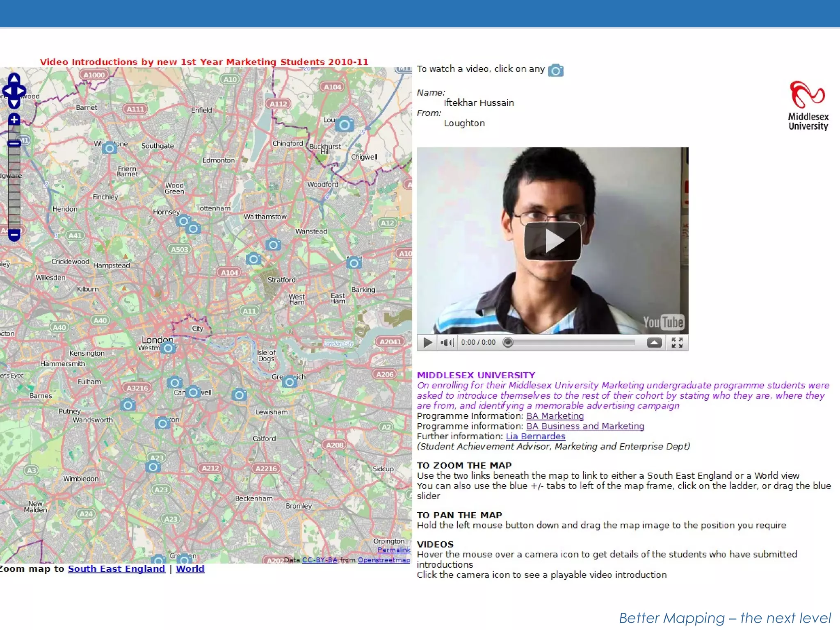The width and height of the screenshot is (840, 630).
Task: Open the map Permalink
Action: [x=394, y=550]
